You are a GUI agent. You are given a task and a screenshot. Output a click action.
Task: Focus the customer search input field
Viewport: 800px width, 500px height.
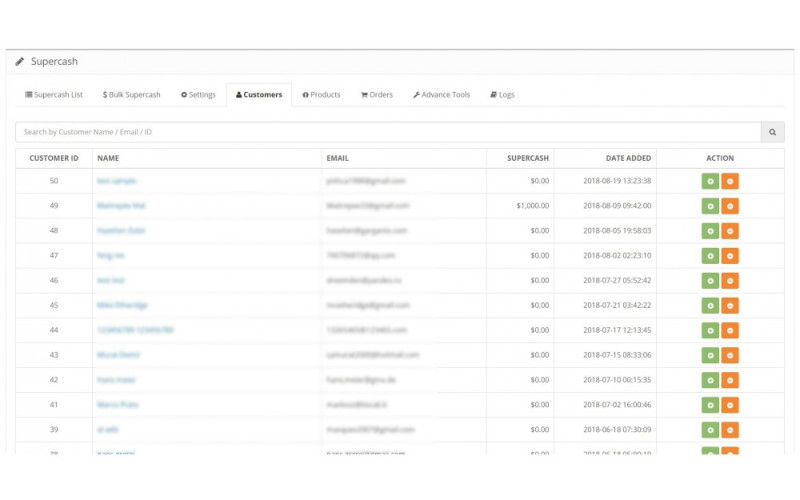[388, 132]
